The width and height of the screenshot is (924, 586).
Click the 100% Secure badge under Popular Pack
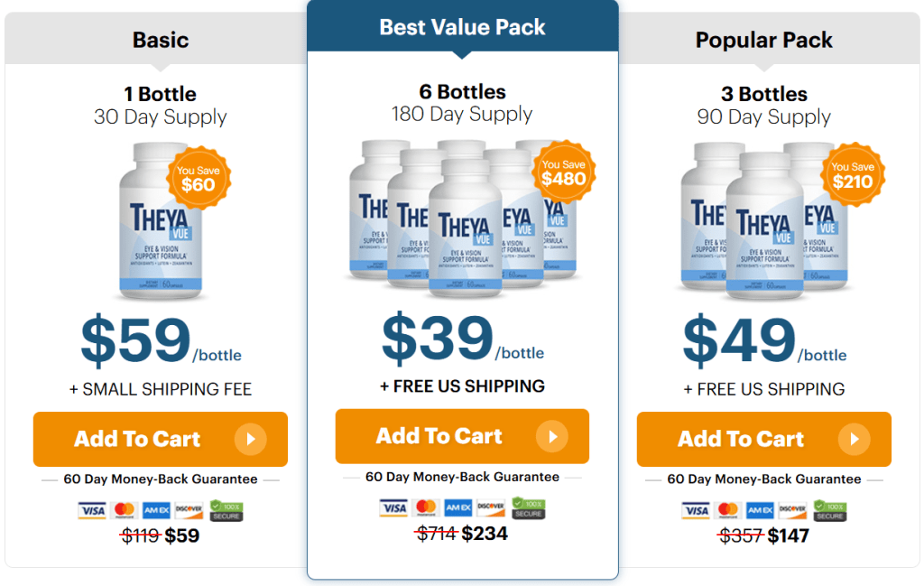830,511
